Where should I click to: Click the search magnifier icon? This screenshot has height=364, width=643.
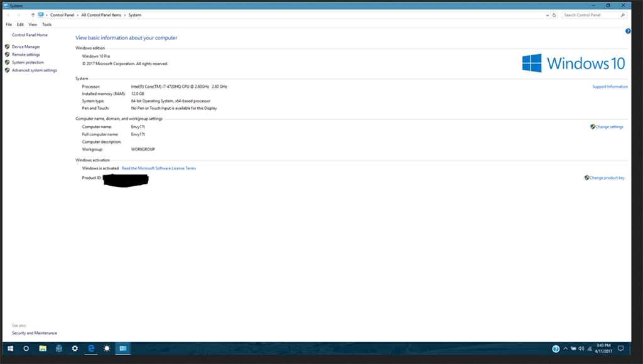pos(622,15)
